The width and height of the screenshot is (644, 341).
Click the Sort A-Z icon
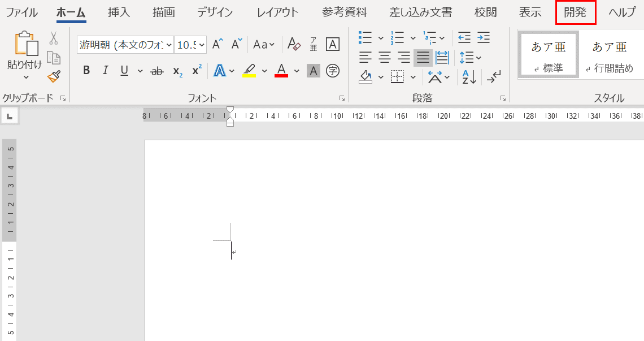pyautogui.click(x=469, y=76)
